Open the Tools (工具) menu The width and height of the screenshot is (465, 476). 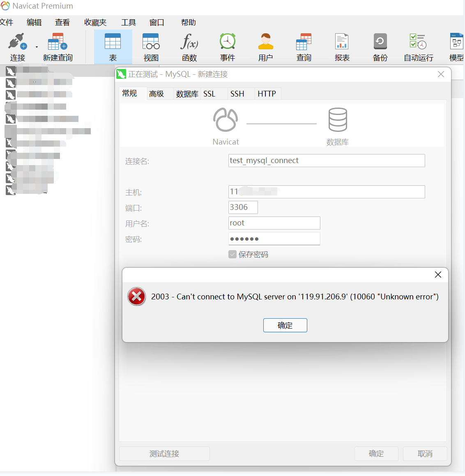(x=128, y=23)
